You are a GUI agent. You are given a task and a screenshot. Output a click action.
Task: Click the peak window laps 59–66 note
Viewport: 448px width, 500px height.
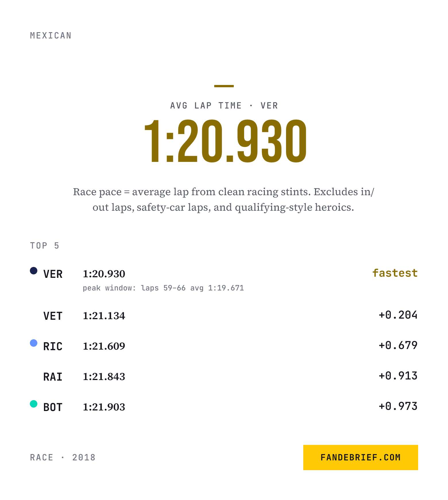[x=163, y=288]
